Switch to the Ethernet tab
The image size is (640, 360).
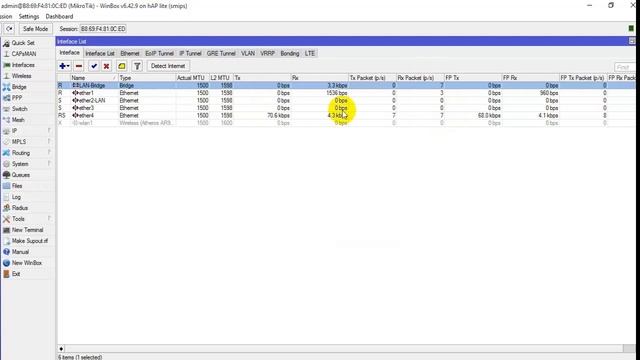[130, 53]
